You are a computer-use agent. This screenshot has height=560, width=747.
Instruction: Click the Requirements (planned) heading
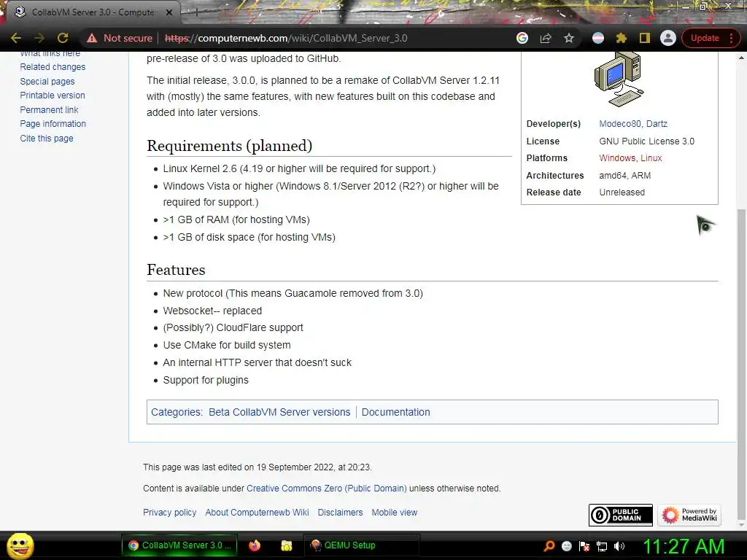click(x=229, y=146)
